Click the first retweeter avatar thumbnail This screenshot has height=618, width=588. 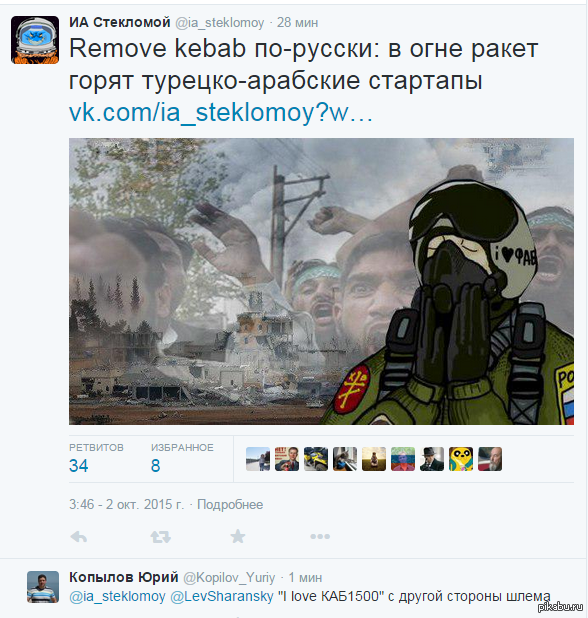(258, 459)
